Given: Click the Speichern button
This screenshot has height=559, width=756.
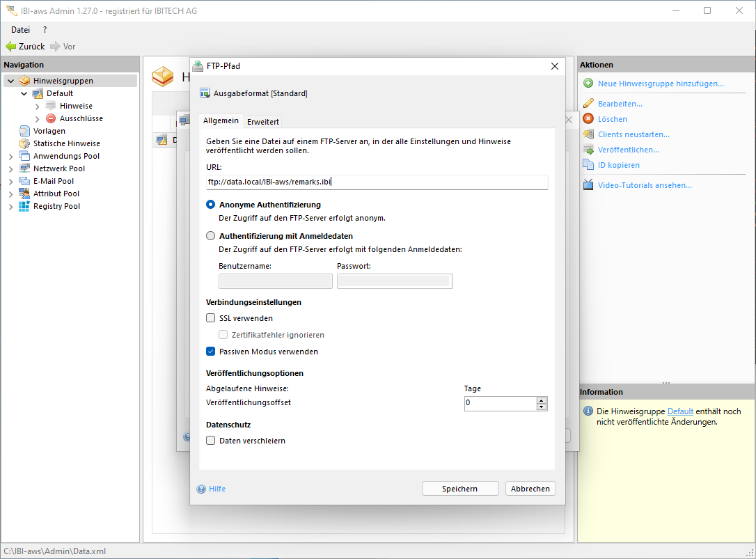Looking at the screenshot, I should pos(459,489).
